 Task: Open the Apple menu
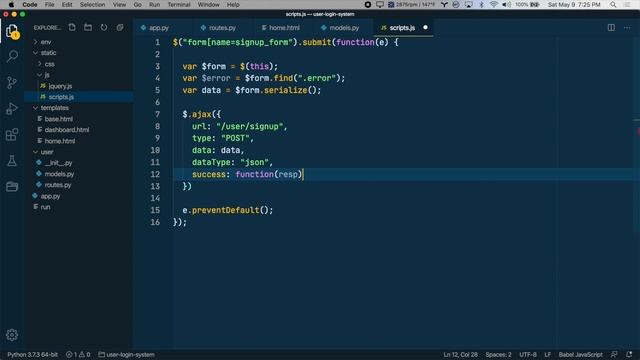pyautogui.click(x=11, y=4)
